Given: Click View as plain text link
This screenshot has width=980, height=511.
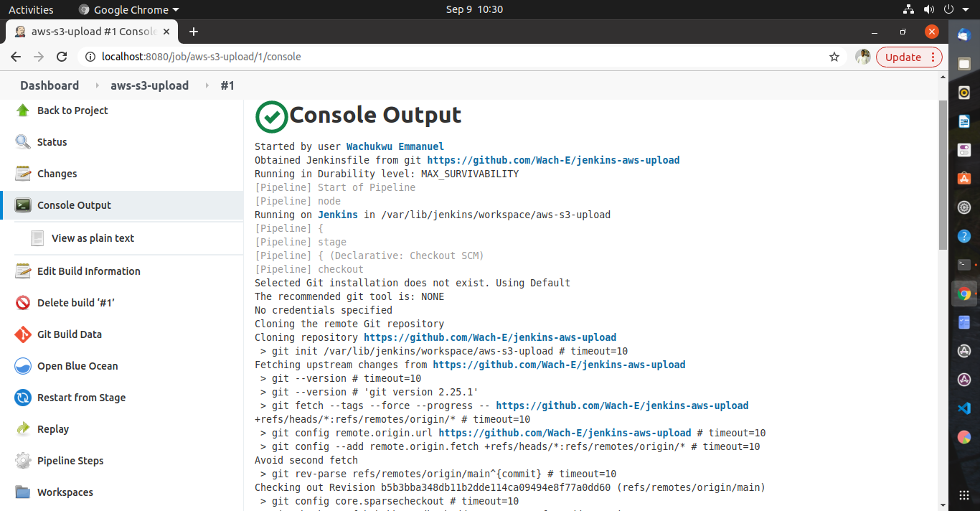Looking at the screenshot, I should [x=93, y=238].
